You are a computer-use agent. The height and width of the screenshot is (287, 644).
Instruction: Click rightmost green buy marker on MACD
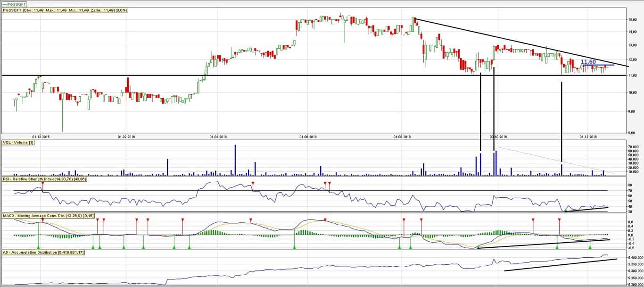point(590,246)
